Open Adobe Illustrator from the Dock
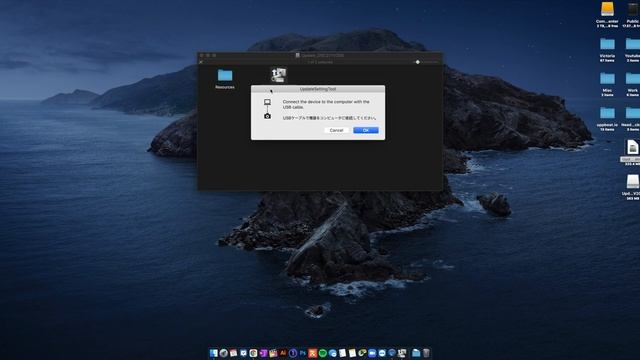640x360 pixels. pyautogui.click(x=283, y=353)
